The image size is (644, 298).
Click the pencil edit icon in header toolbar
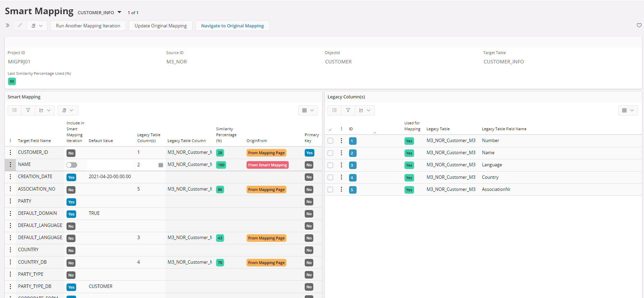pyautogui.click(x=20, y=25)
